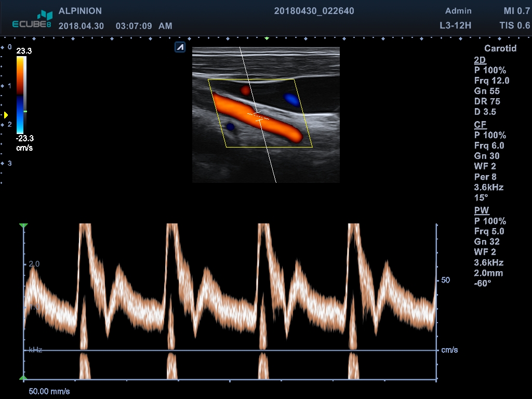Click the PW angle value -60°
Image resolution: width=532 pixels, height=399 pixels.
click(x=483, y=283)
